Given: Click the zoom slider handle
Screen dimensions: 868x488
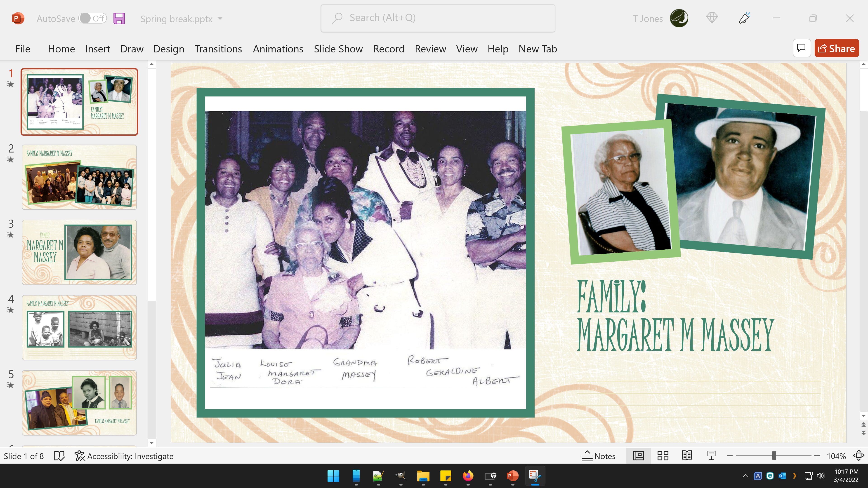Looking at the screenshot, I should 774,456.
